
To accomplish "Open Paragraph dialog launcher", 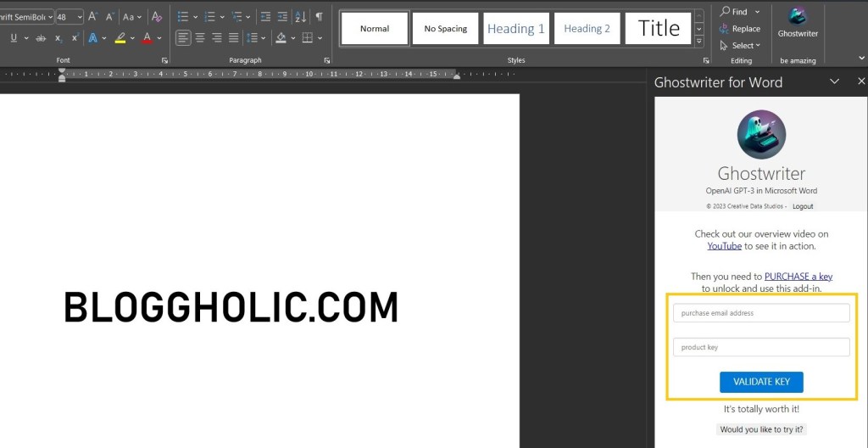I will click(327, 60).
